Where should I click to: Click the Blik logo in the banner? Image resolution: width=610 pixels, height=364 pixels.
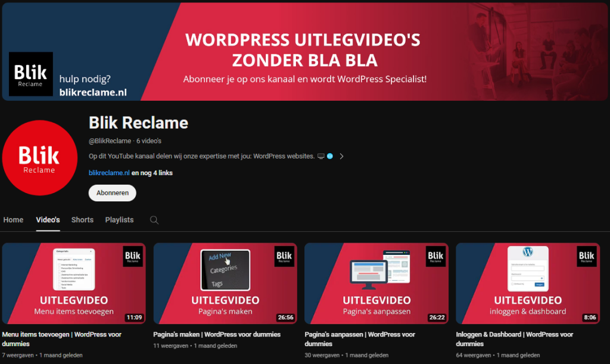(31, 74)
